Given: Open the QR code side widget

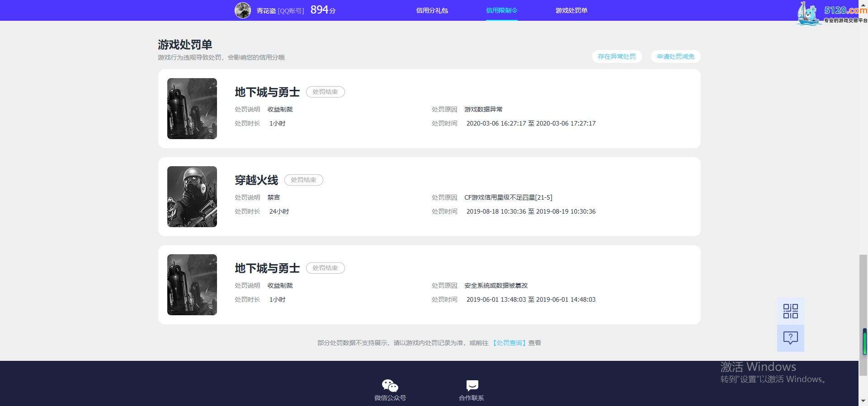Looking at the screenshot, I should point(791,311).
